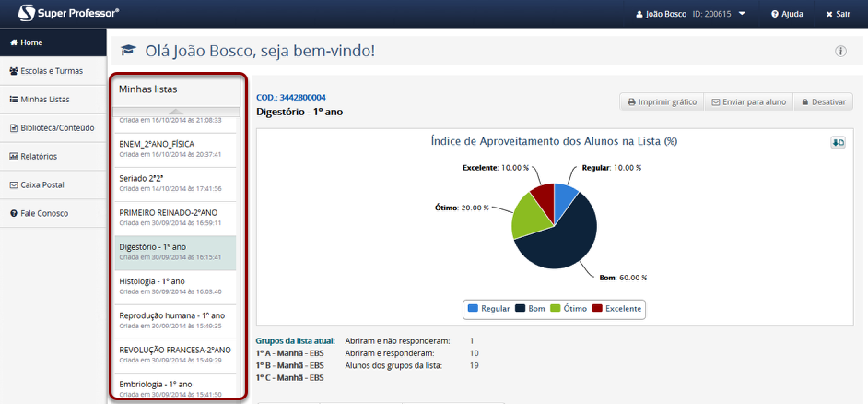
Task: Select REVOLUÇÃO FRANCESA-2ºANO list
Action: click(175, 356)
